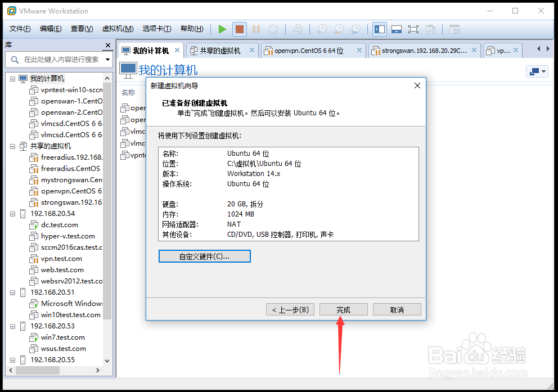Open the 虚拟机(M) menu
The width and height of the screenshot is (558, 392).
point(118,29)
